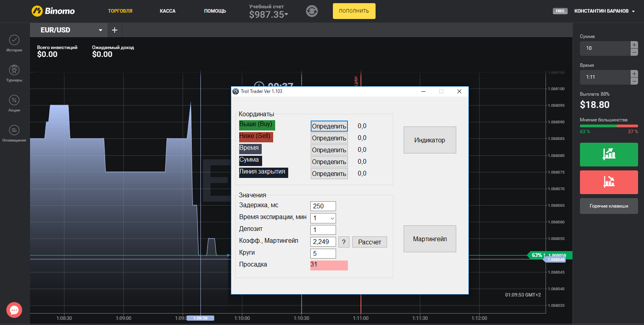The height and width of the screenshot is (325, 644).
Task: Click the Коэфф., Мартингейл input field
Action: click(x=323, y=242)
